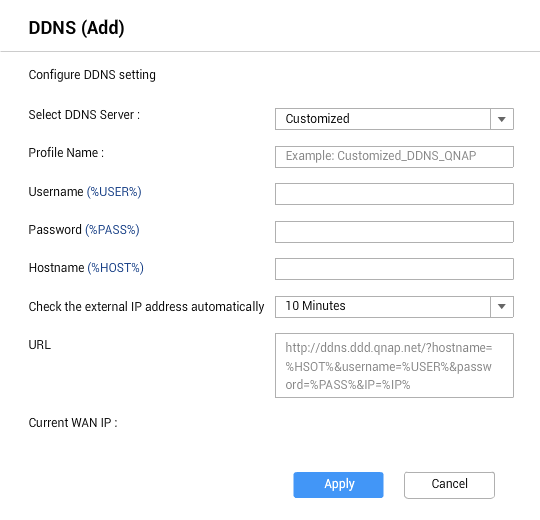Click the Check the external IP address label
The image size is (540, 520).
[x=146, y=306]
